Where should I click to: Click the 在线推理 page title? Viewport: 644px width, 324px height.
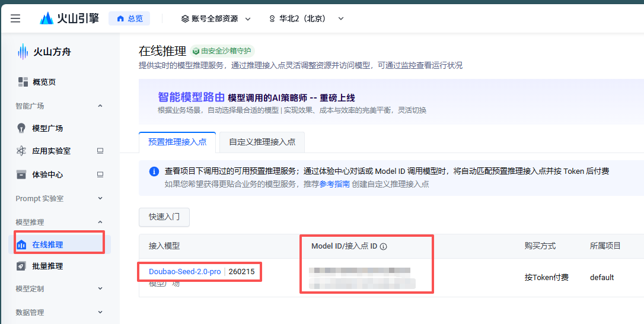[x=162, y=51]
